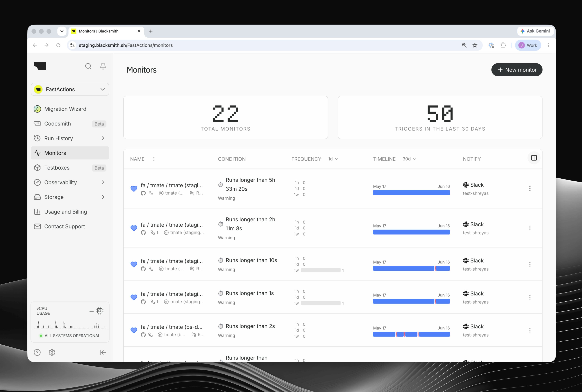Open the FastActions organization dropdown
The width and height of the screenshot is (582, 392).
70,90
